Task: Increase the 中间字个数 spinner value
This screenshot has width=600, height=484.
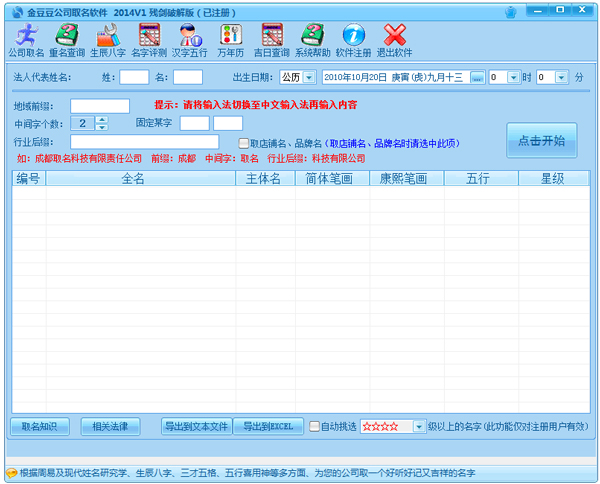Action: [x=101, y=119]
